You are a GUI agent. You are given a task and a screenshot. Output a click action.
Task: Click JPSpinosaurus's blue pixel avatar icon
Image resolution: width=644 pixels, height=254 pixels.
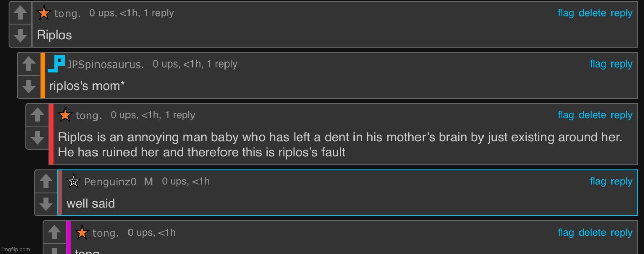pyautogui.click(x=56, y=64)
